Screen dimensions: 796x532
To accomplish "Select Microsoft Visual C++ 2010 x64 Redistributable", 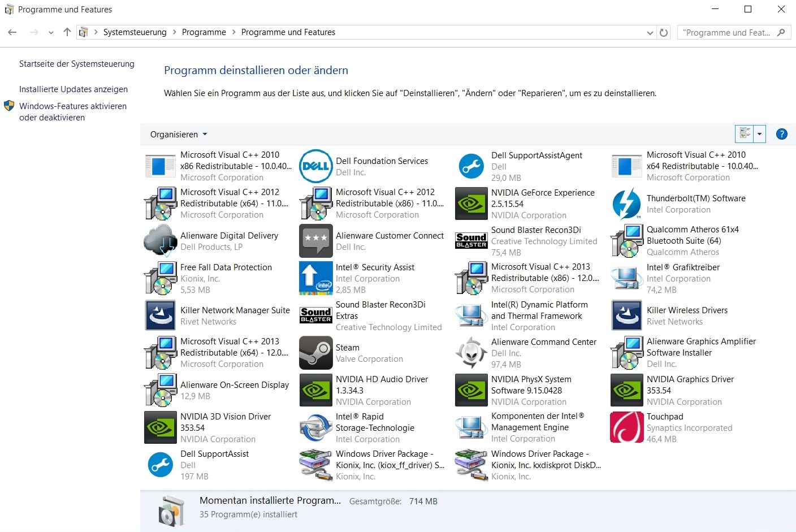I will [x=685, y=166].
